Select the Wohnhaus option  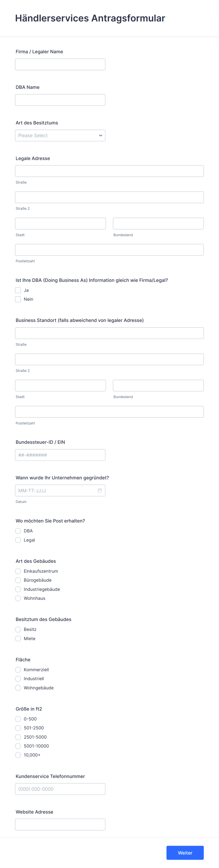click(x=18, y=598)
